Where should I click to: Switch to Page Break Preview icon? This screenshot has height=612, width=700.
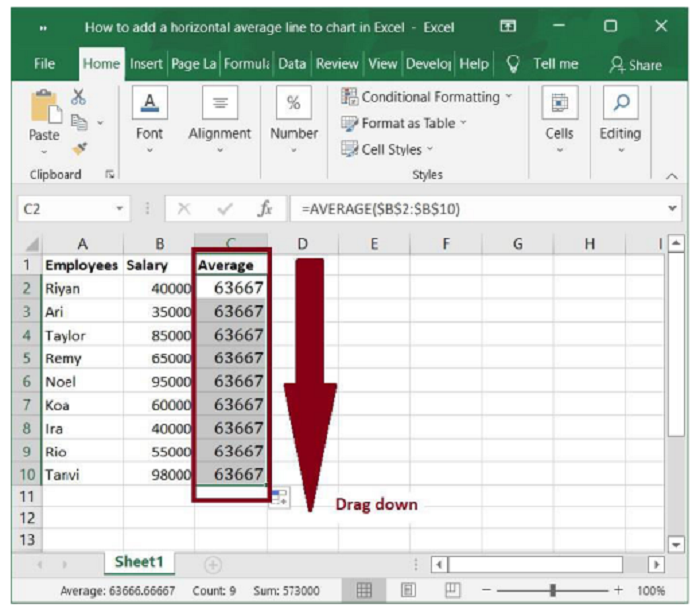[452, 591]
